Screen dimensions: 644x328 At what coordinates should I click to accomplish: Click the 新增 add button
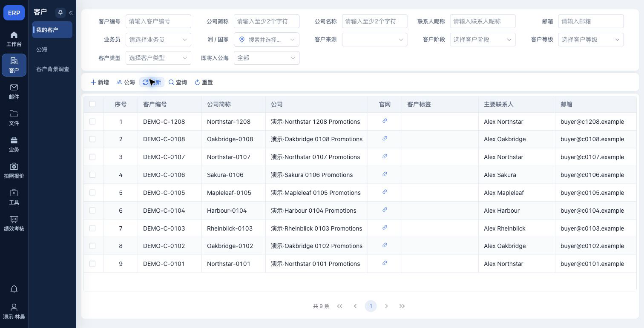click(100, 82)
